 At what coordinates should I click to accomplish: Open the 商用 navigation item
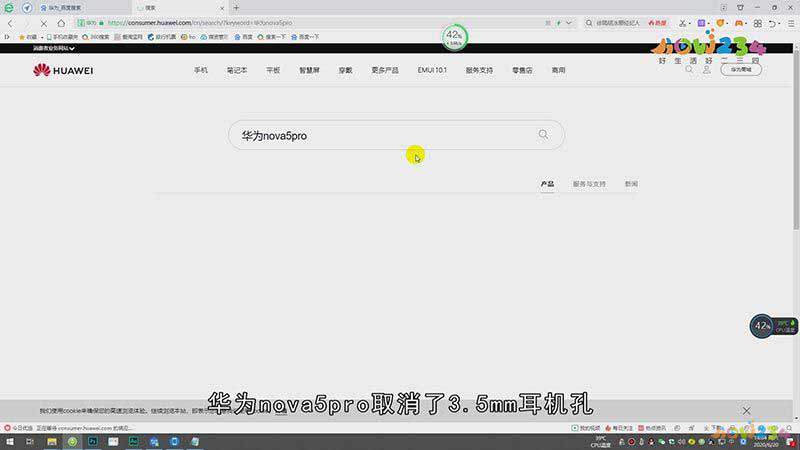(x=558, y=70)
